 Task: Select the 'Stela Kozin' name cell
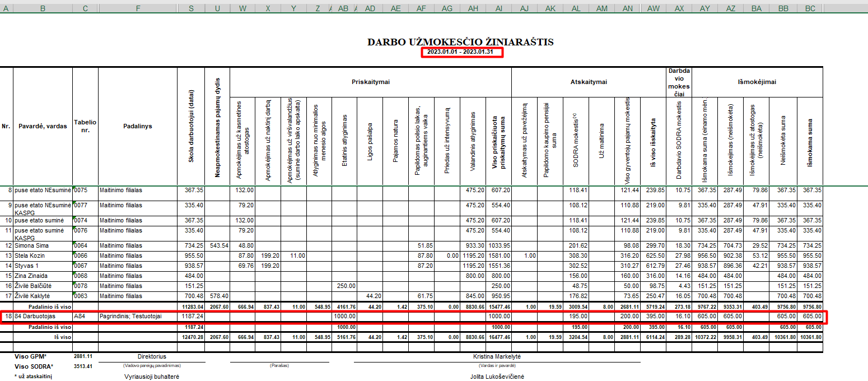point(43,255)
